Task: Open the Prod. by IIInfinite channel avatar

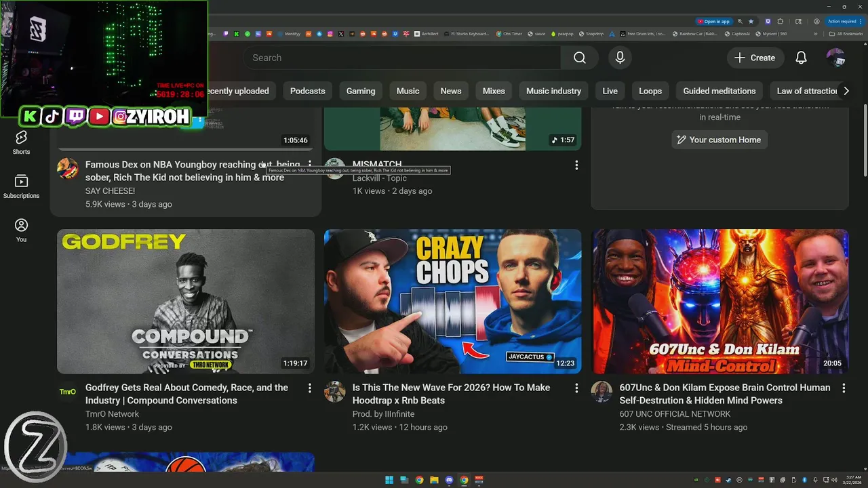Action: [x=335, y=392]
